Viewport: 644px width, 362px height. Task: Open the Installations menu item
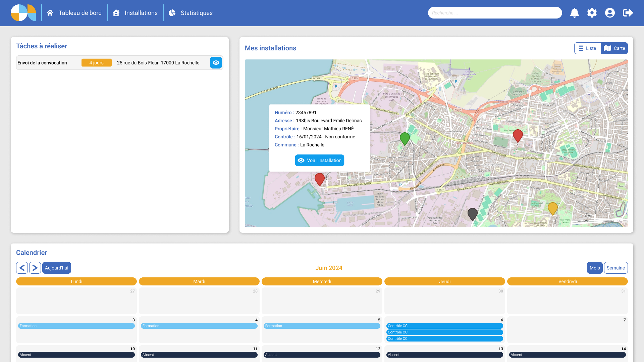[x=135, y=13]
